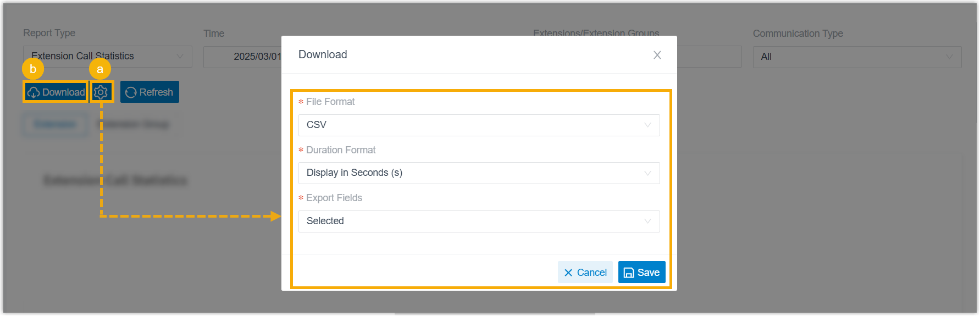The height and width of the screenshot is (316, 980).
Task: Click the File Format field label
Action: (330, 102)
